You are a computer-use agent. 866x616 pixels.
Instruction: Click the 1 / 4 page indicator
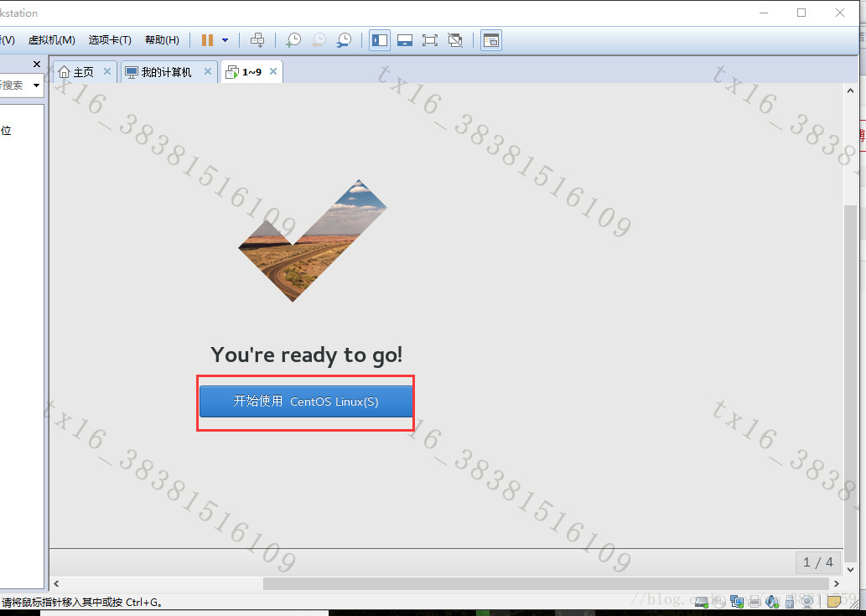[x=818, y=562]
